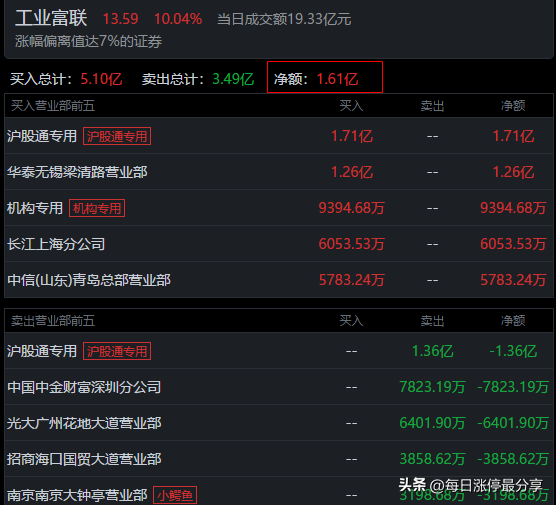Click the 10.04% change value
The width and height of the screenshot is (556, 505).
(x=178, y=19)
